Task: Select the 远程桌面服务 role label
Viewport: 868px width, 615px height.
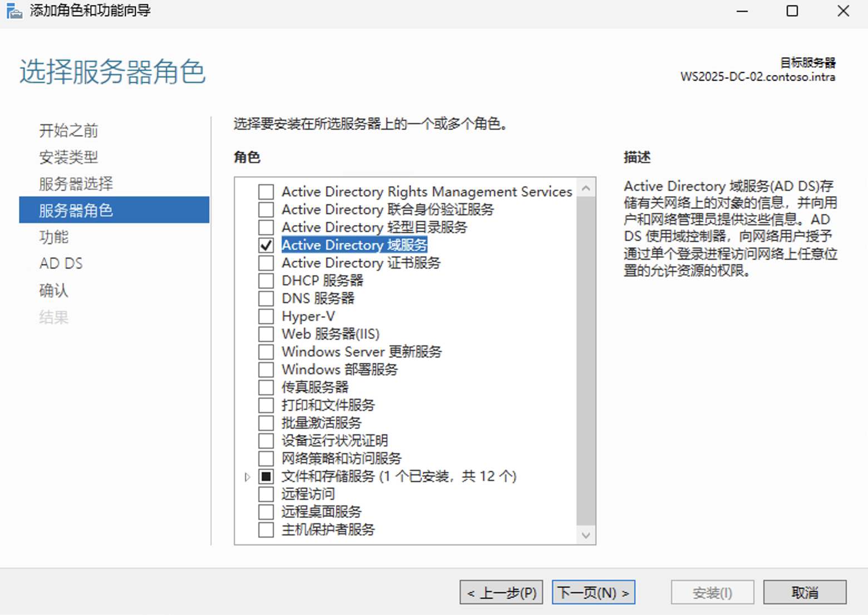Action: tap(322, 512)
